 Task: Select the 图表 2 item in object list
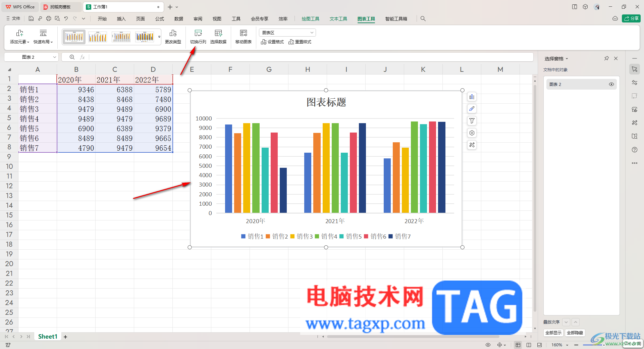(581, 84)
